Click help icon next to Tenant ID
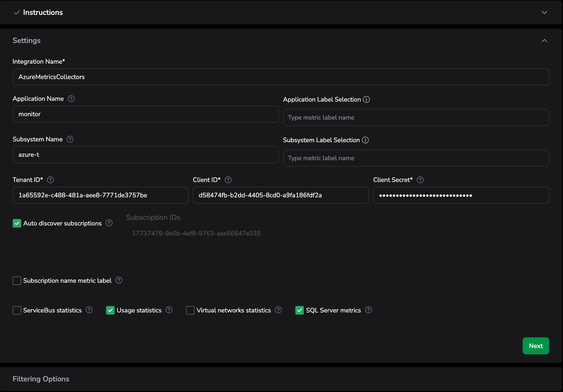This screenshot has height=392, width=563. click(50, 180)
